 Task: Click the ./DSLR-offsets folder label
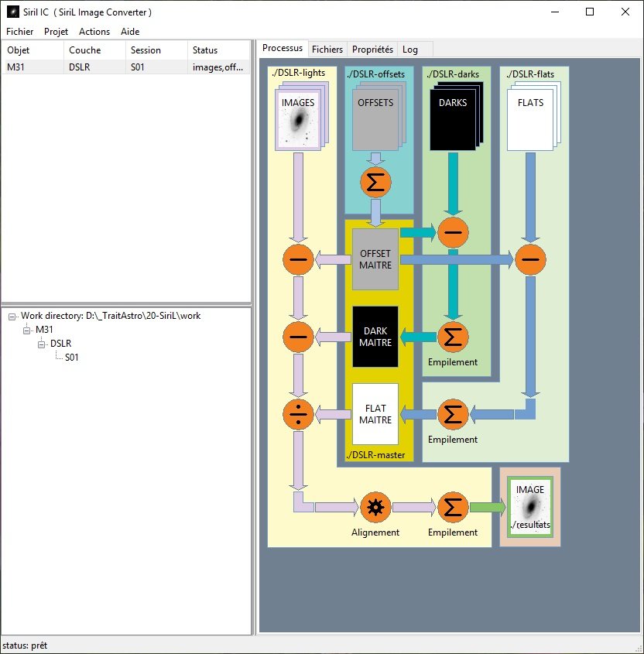pyautogui.click(x=376, y=74)
